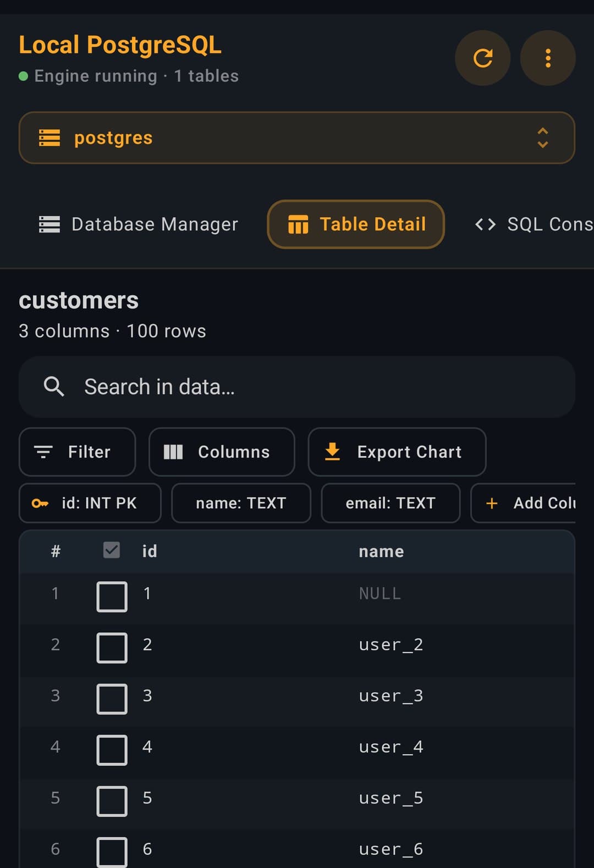The width and height of the screenshot is (594, 868).
Task: Open the Columns button
Action: [222, 452]
